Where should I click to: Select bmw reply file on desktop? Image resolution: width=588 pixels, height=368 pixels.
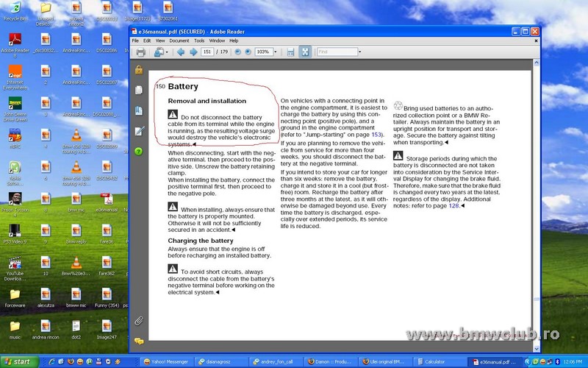[76, 234]
